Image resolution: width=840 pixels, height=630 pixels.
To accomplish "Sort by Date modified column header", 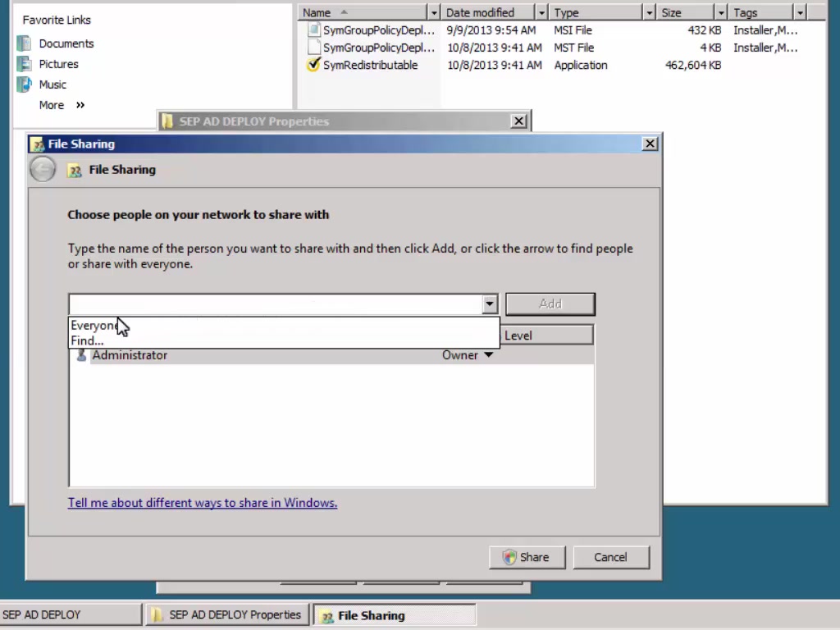I will point(489,12).
